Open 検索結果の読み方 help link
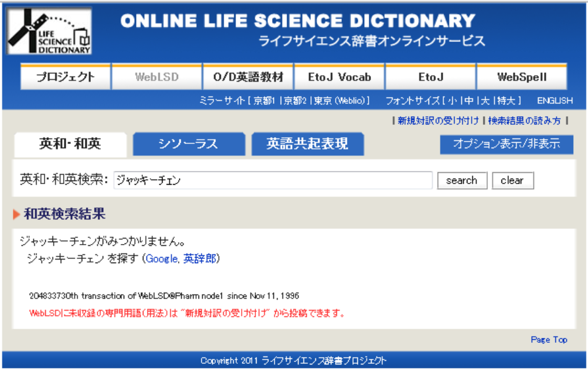Image resolution: width=588 pixels, height=370 pixels. click(524, 121)
